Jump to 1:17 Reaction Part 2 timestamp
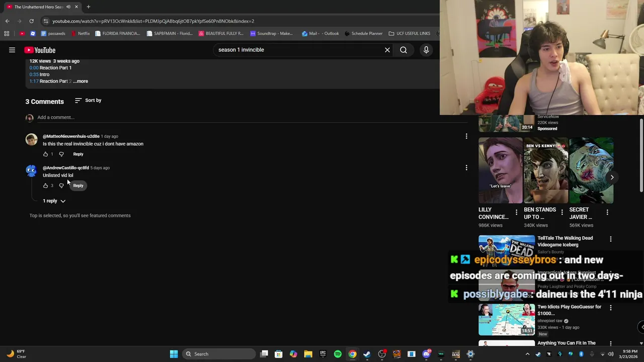The image size is (644, 362). (34, 81)
